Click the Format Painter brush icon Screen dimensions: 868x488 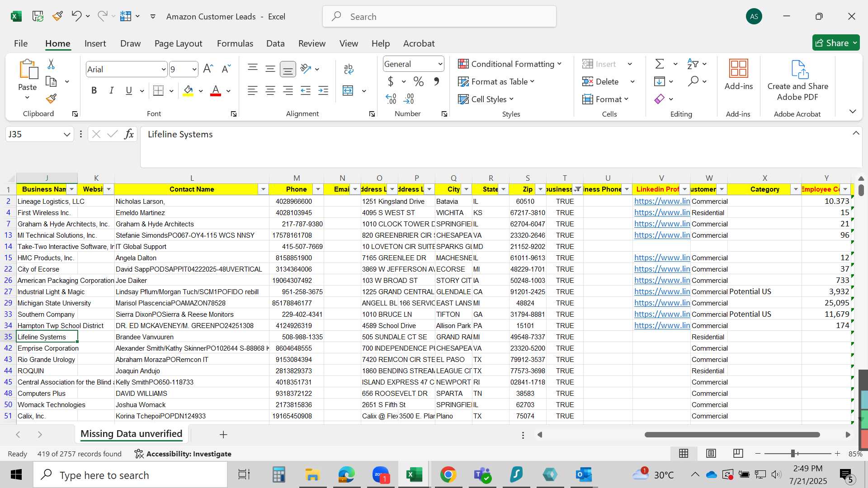[x=51, y=99]
